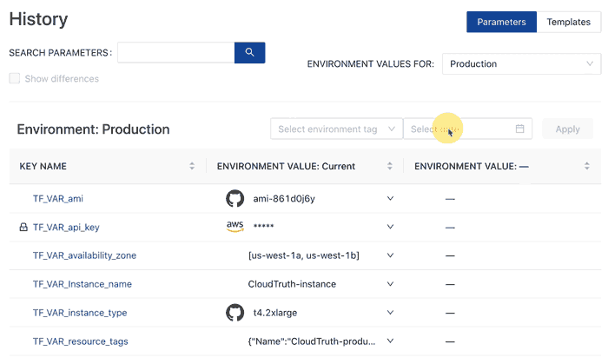Screen dimensions: 608x364
Task: Expand the TF_VAR_instance_type row chevron
Action: click(x=390, y=313)
